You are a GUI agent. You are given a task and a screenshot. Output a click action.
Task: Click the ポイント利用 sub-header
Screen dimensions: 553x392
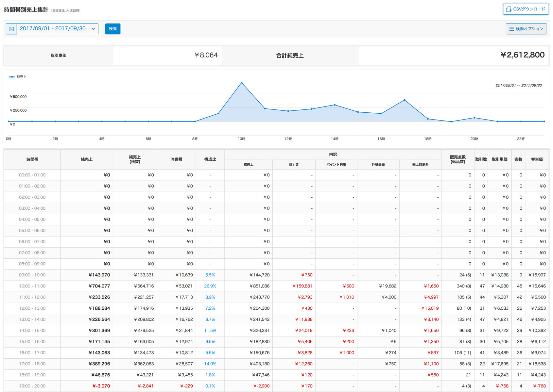336,165
